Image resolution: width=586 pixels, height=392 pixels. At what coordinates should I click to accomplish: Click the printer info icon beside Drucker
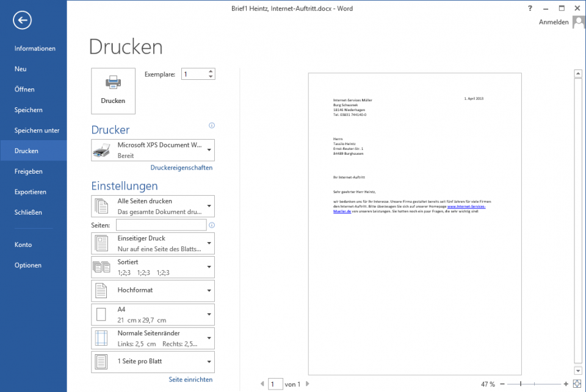click(212, 126)
